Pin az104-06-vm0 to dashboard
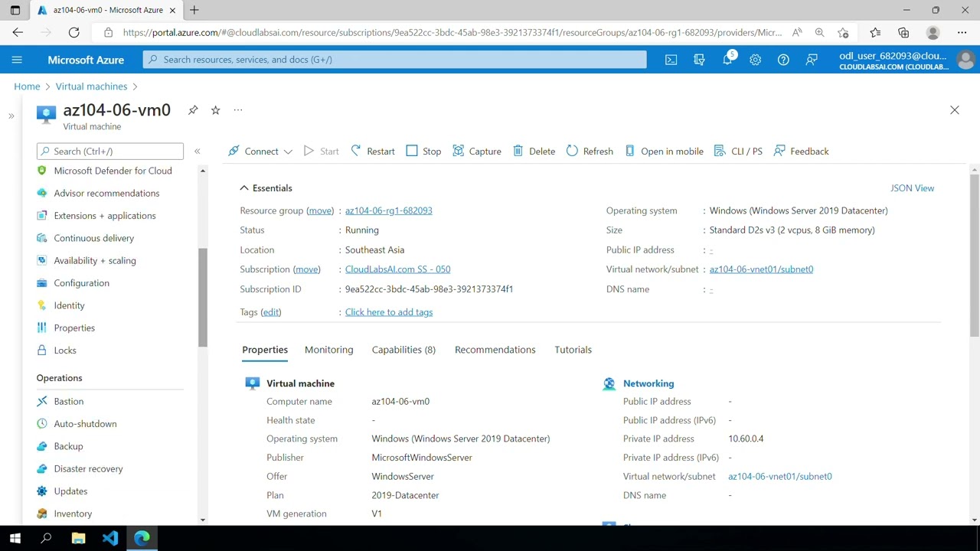Screen dimensions: 980x551 193,110
